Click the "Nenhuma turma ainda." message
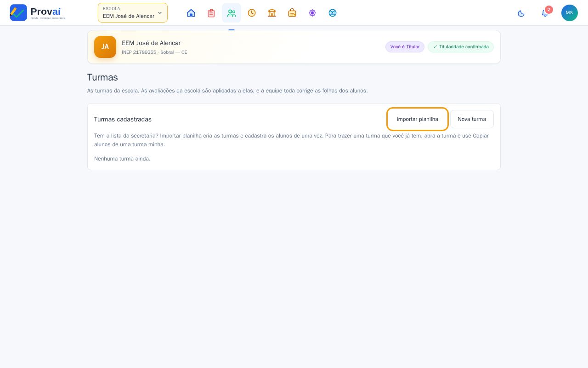Screen dimensions: 588x368 pyautogui.click(x=122, y=159)
